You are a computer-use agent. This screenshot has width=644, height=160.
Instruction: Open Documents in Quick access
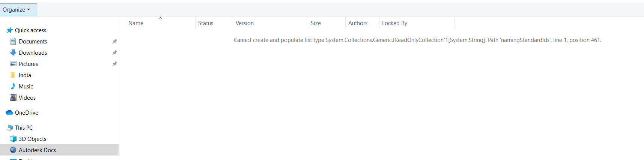pos(33,41)
